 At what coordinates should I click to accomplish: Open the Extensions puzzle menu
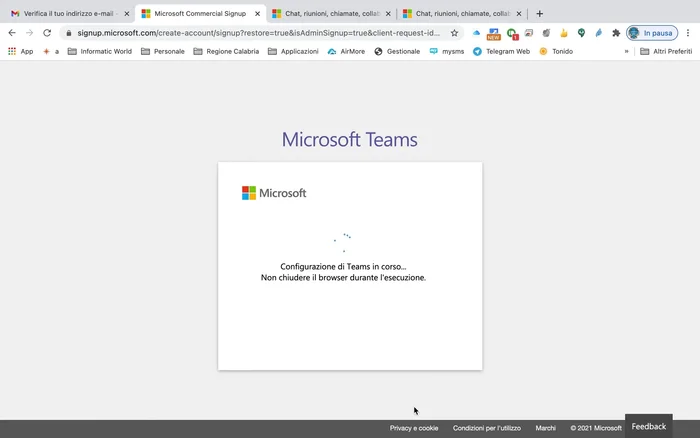click(x=616, y=33)
